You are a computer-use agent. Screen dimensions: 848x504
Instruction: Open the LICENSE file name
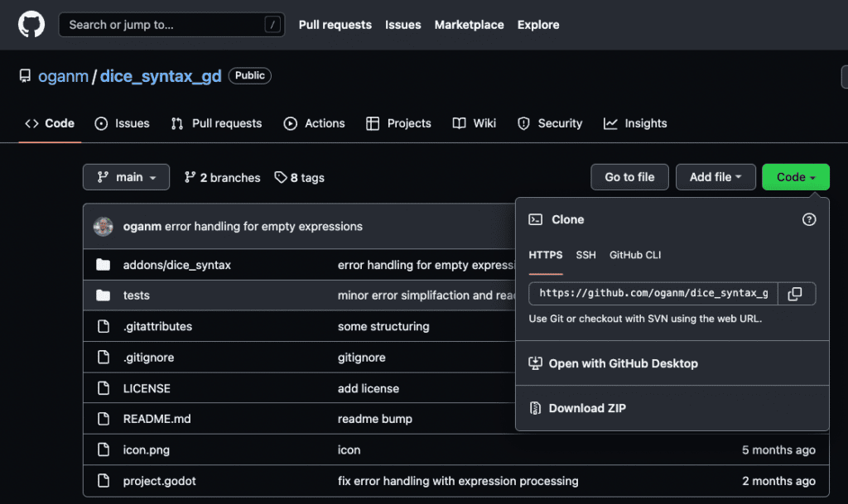coord(147,388)
